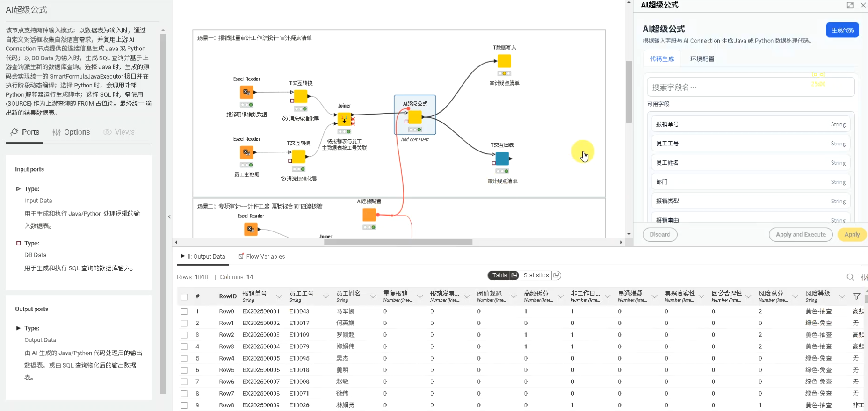Collapse the left node description panel arrow
This screenshot has height=411, width=868.
pyautogui.click(x=169, y=216)
